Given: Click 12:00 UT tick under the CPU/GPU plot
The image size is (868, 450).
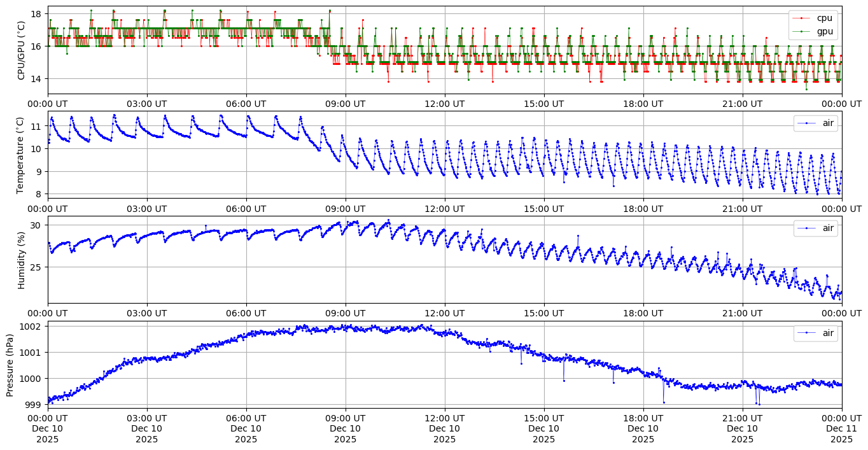Looking at the screenshot, I should (x=444, y=104).
